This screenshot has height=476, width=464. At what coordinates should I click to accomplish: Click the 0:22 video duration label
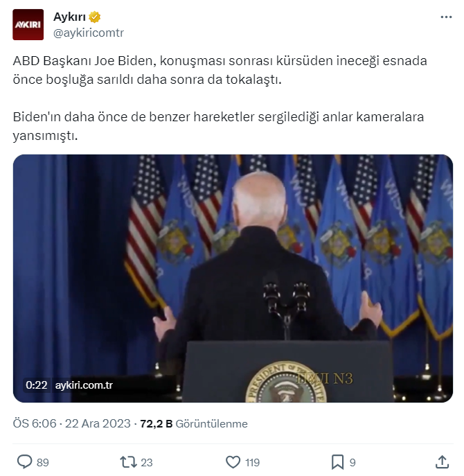(37, 385)
